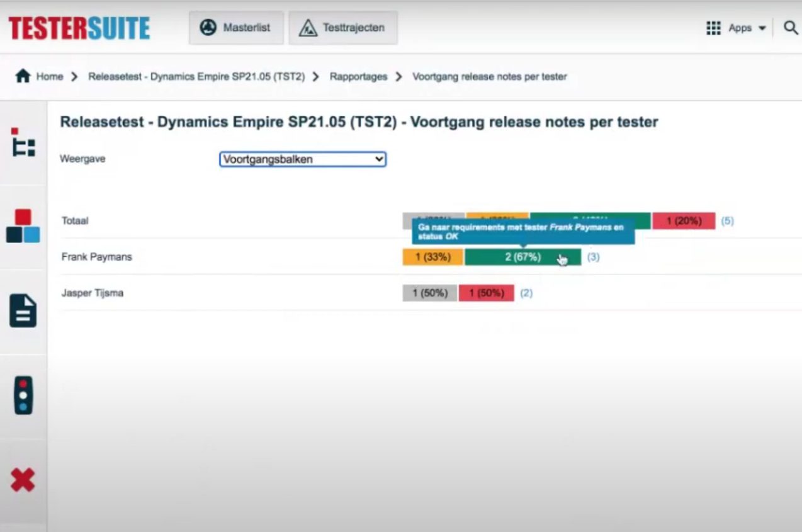The width and height of the screenshot is (802, 532).
Task: Click total count (5) link
Action: point(727,221)
